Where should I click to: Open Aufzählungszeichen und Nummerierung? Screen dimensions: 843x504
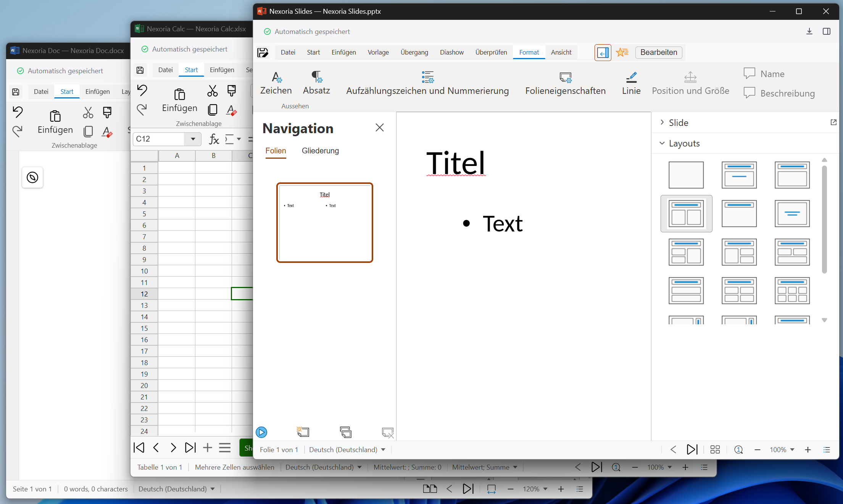pos(427,83)
